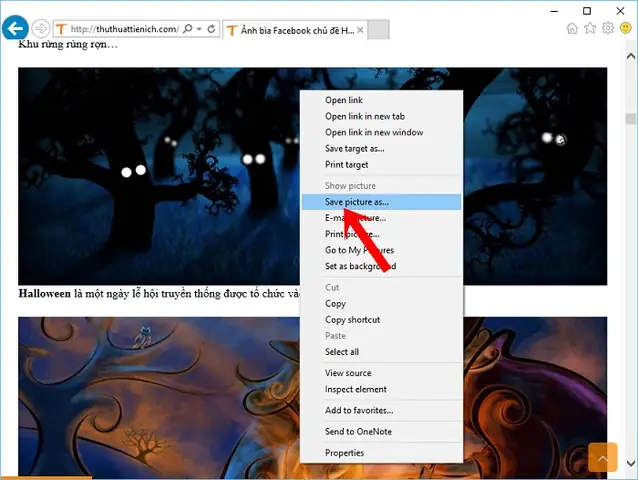Choose Inspect element
The height and width of the screenshot is (480, 638).
click(x=381, y=389)
